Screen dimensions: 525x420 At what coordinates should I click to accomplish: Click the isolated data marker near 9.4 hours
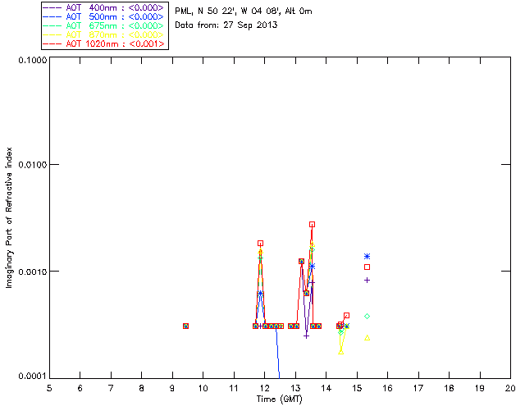click(x=186, y=326)
